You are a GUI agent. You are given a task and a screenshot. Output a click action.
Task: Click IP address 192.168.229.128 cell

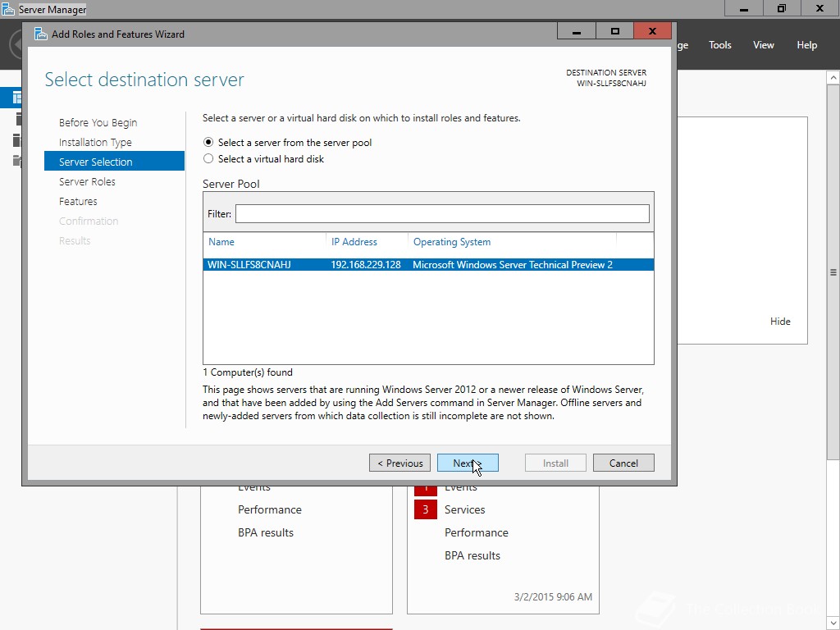click(365, 265)
